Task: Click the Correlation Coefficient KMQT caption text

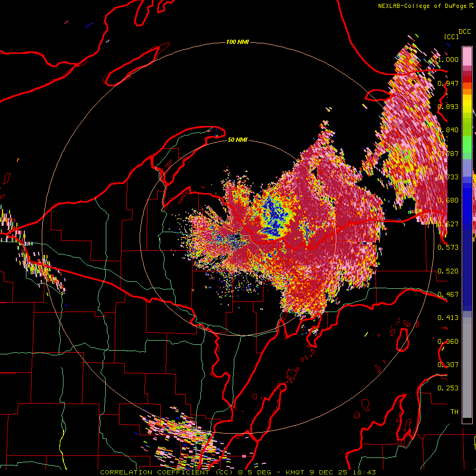Action: tap(238, 472)
